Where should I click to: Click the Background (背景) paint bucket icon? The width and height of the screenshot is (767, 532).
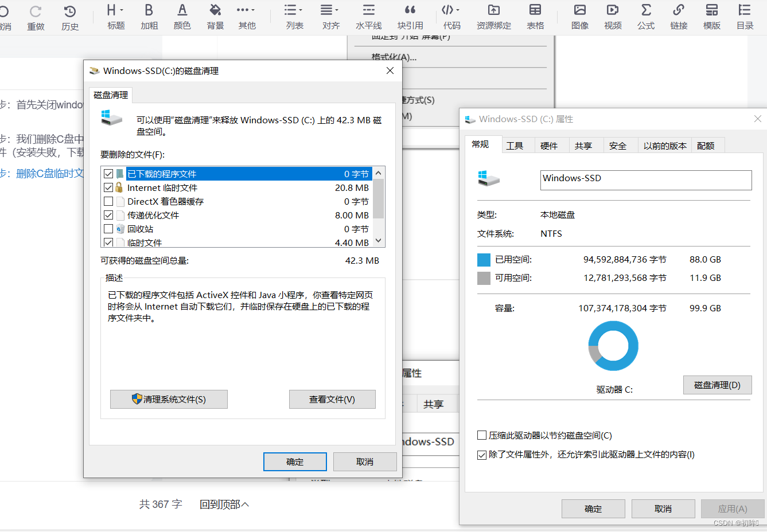(x=215, y=10)
